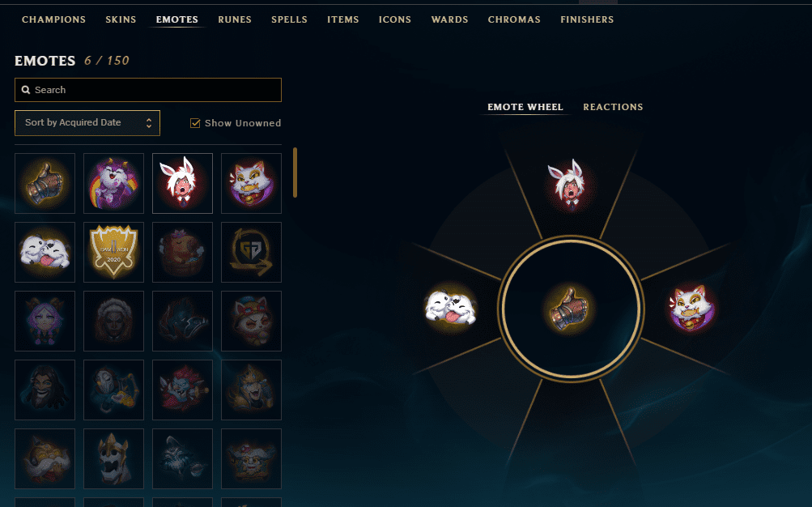Go to the Skins tab
The width and height of the screenshot is (812, 507).
tap(121, 19)
